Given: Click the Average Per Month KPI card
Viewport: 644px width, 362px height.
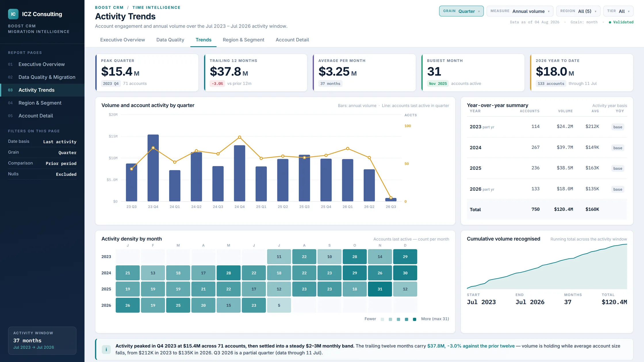Looking at the screenshot, I should click(364, 73).
